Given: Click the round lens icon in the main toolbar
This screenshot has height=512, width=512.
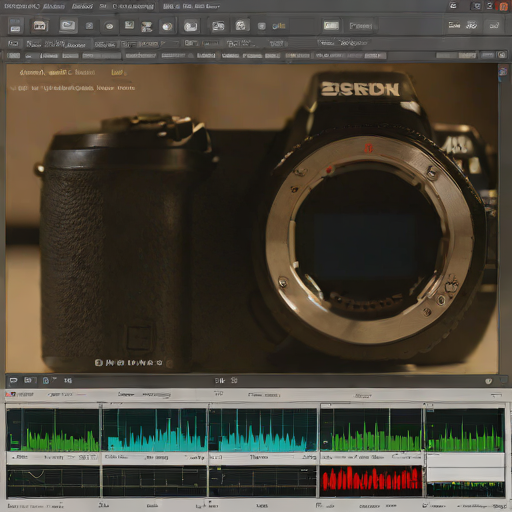Looking at the screenshot, I should pos(167,26).
